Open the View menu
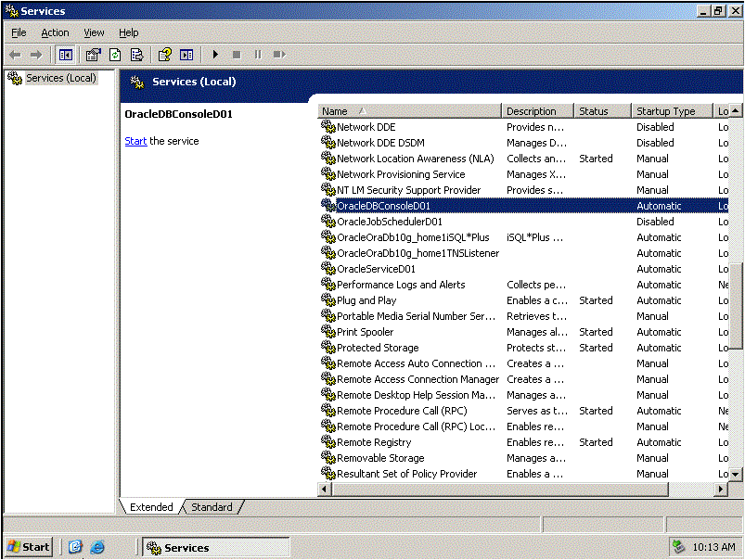This screenshot has height=560, width=745. (94, 32)
